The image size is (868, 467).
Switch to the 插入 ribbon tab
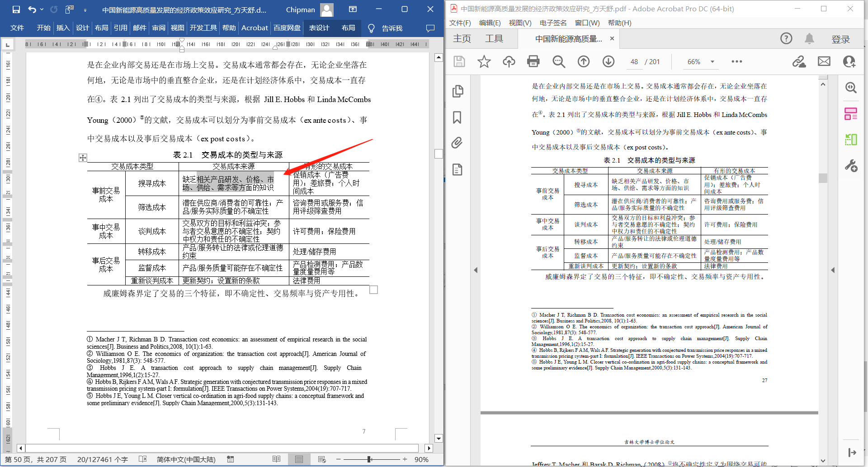coord(63,28)
